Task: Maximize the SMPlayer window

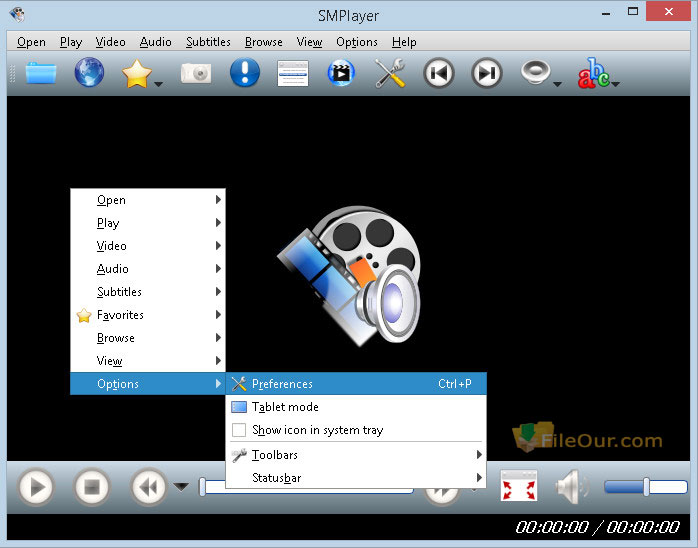Action: [633, 12]
